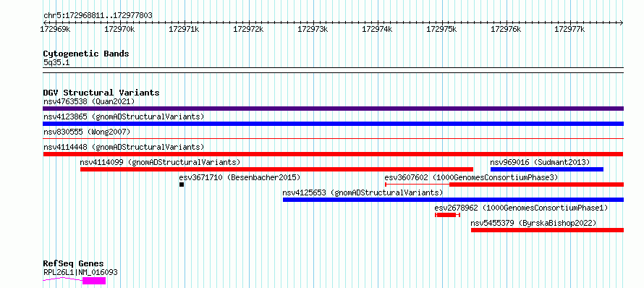The height and width of the screenshot is (288, 644).
Task: Open the esv2678962 (1000GenomesConsortiumPhase1) label
Action: [x=521, y=208]
